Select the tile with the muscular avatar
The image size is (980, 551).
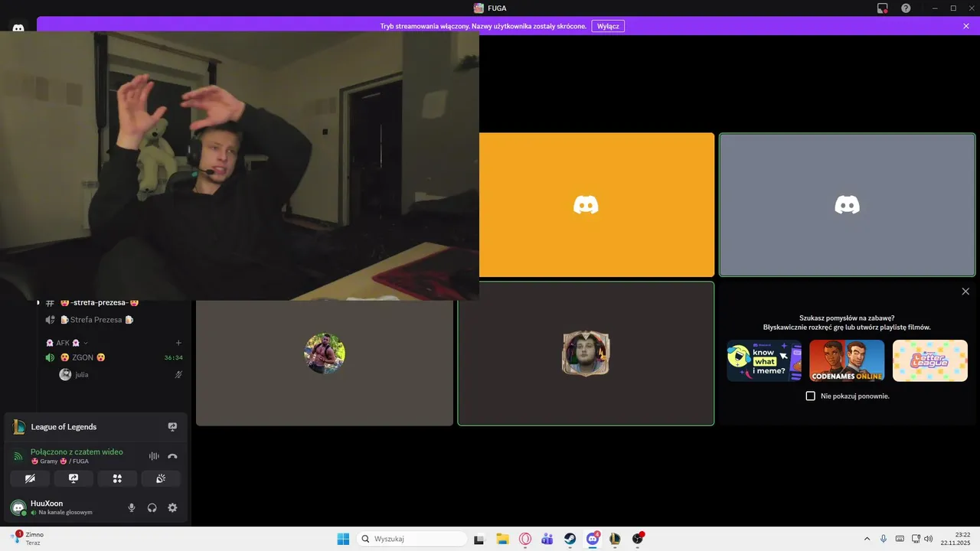coord(325,362)
